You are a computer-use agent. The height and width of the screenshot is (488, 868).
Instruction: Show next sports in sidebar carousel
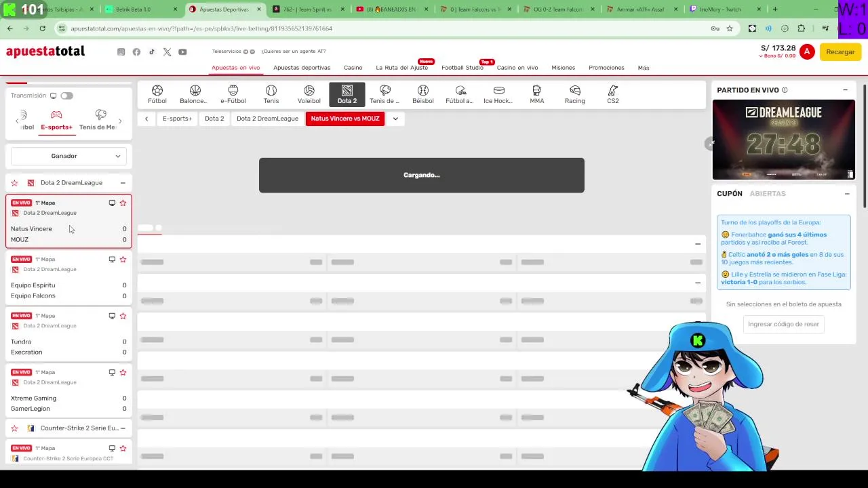click(120, 121)
